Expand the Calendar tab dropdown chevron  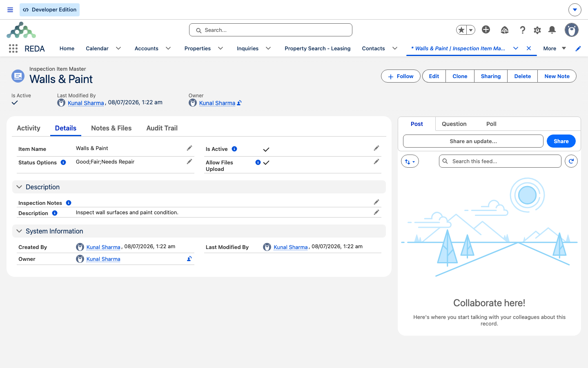(118, 48)
